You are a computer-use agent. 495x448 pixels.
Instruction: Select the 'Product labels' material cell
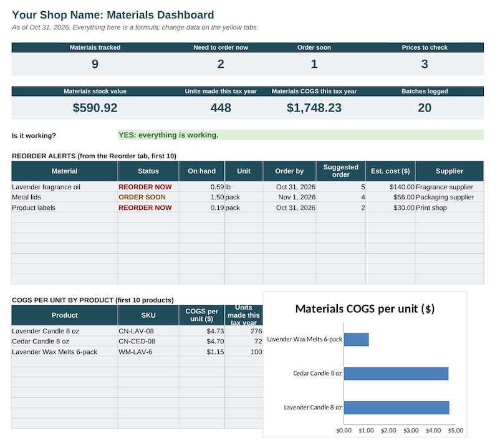(x=64, y=208)
